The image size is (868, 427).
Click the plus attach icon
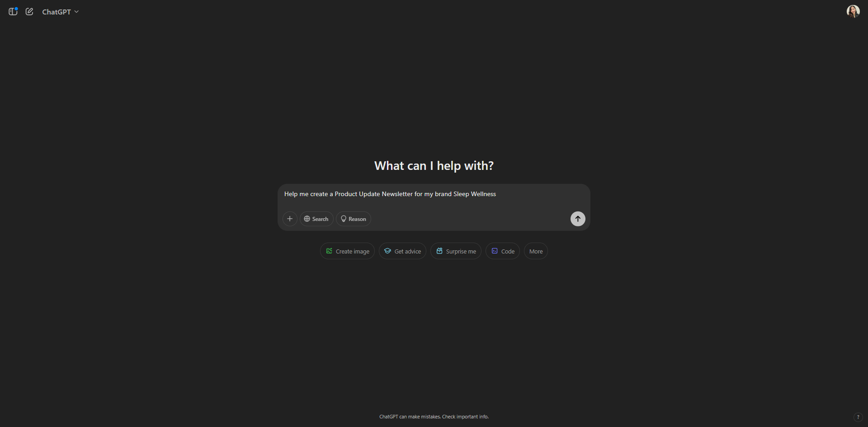[x=290, y=219]
